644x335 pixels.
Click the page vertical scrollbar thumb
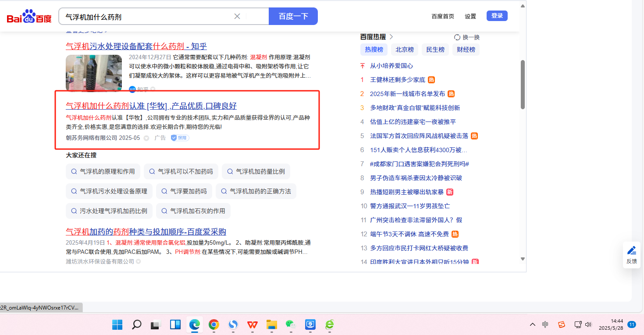click(523, 84)
